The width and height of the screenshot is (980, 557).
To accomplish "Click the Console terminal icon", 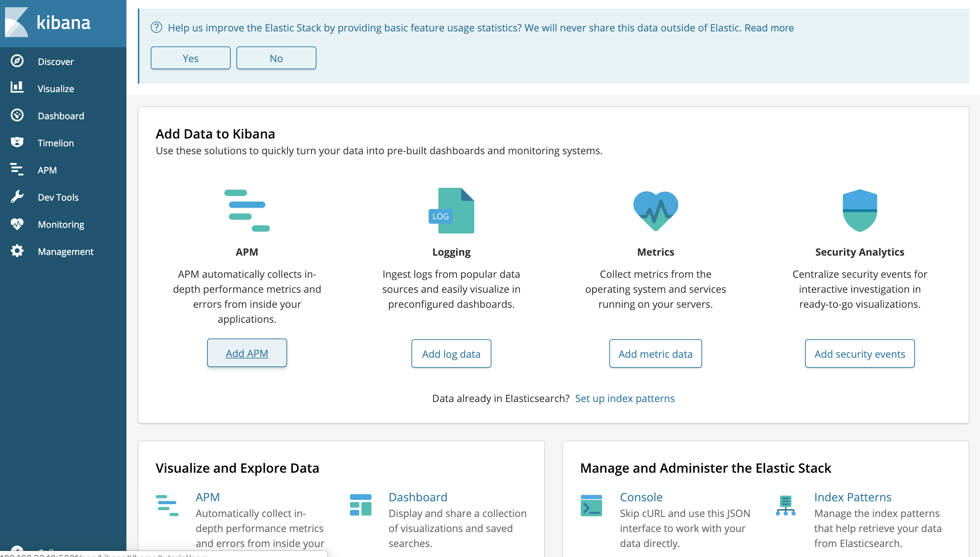I will [x=591, y=505].
